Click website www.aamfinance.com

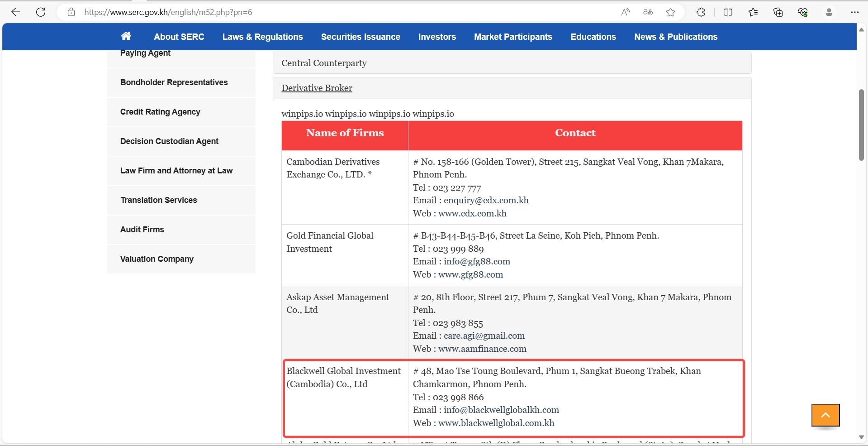coord(482,349)
